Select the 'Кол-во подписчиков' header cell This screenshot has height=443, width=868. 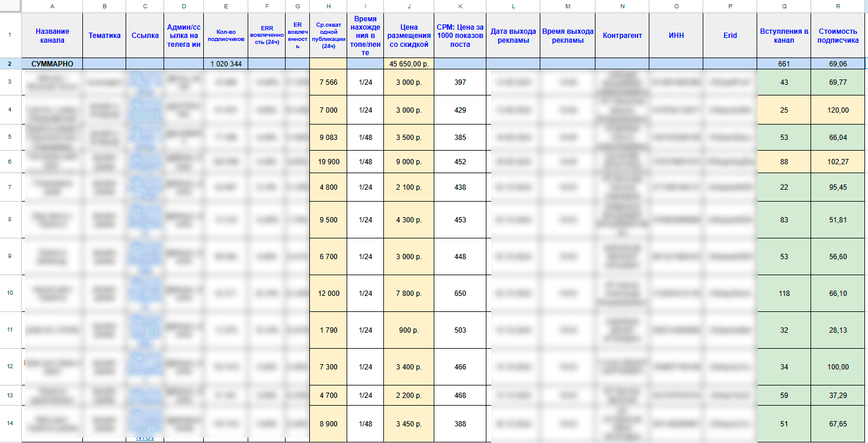click(x=226, y=36)
